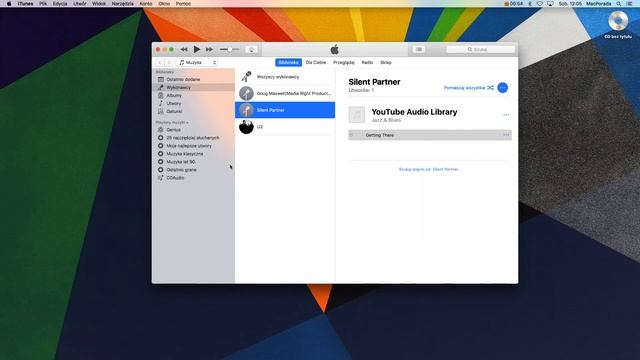Select Albumy in the sidebar
640x360 pixels.
(193, 96)
